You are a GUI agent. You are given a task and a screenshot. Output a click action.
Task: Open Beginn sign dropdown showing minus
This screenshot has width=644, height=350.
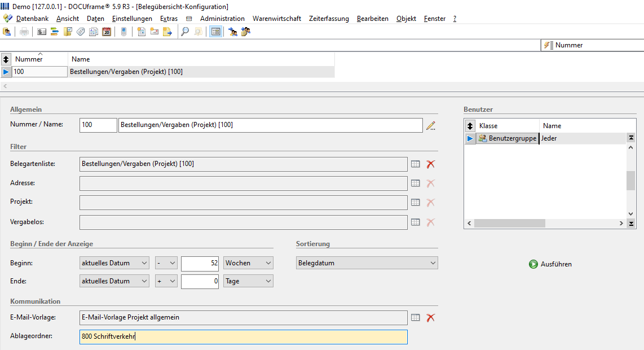[166, 263]
